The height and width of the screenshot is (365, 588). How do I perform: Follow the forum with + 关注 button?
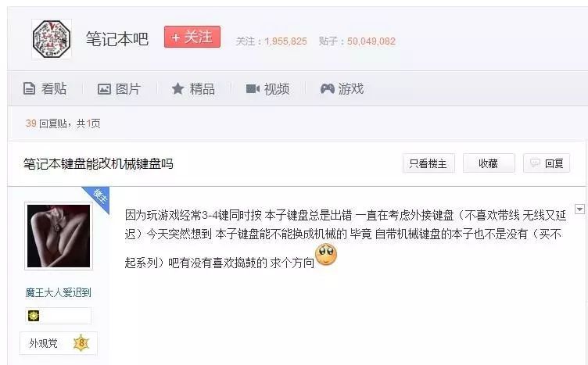click(192, 37)
